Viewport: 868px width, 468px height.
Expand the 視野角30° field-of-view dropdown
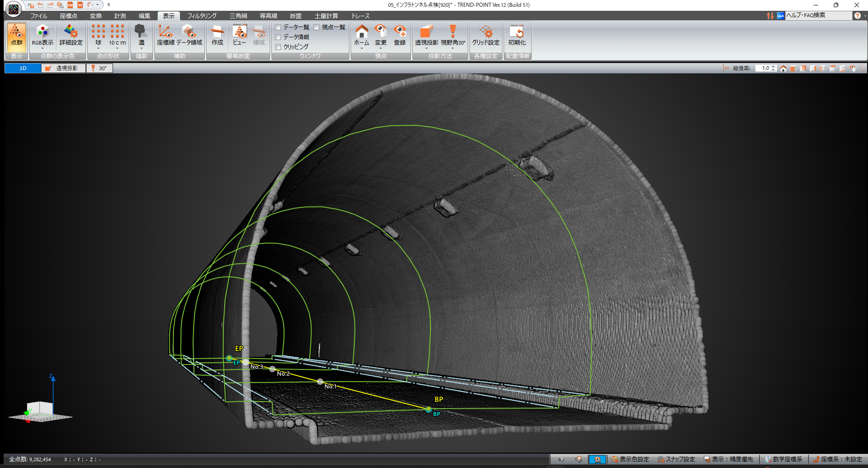pyautogui.click(x=452, y=48)
